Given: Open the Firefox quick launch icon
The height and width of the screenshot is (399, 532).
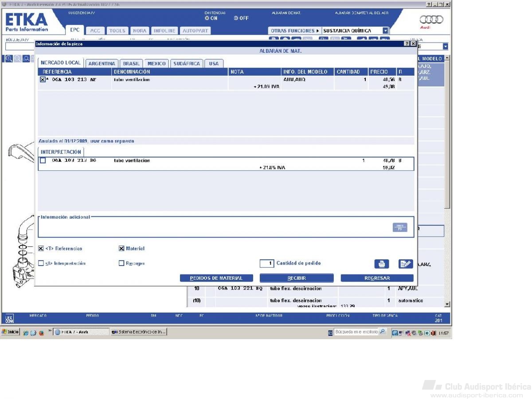Looking at the screenshot, I should (x=41, y=332).
